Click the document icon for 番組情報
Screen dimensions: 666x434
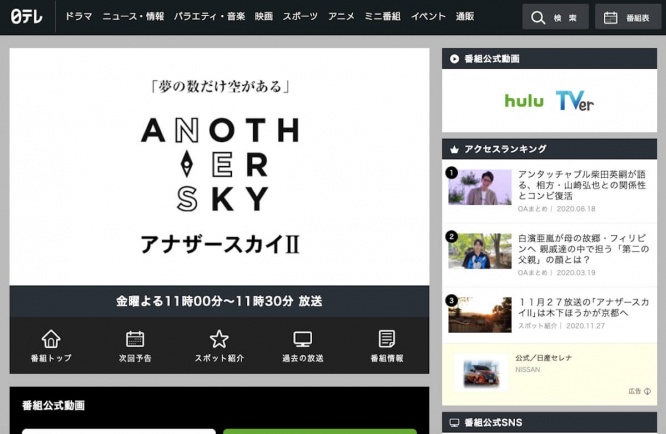pyautogui.click(x=387, y=339)
